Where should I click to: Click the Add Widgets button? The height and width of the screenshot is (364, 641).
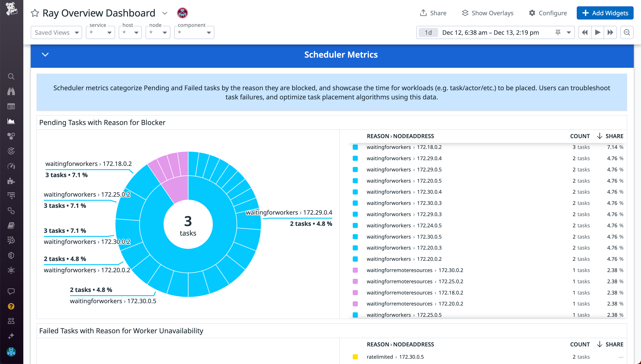pos(605,13)
